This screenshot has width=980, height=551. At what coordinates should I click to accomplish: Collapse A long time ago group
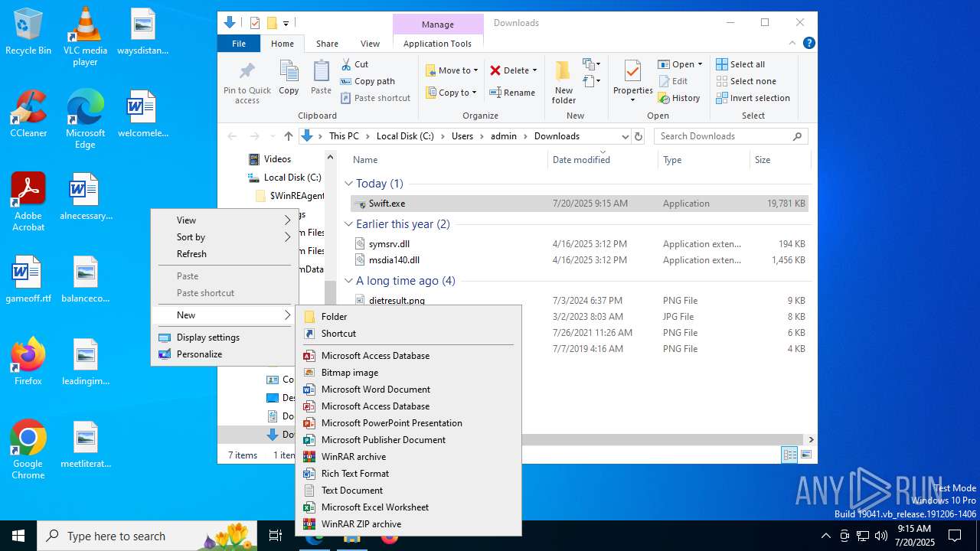pyautogui.click(x=348, y=281)
